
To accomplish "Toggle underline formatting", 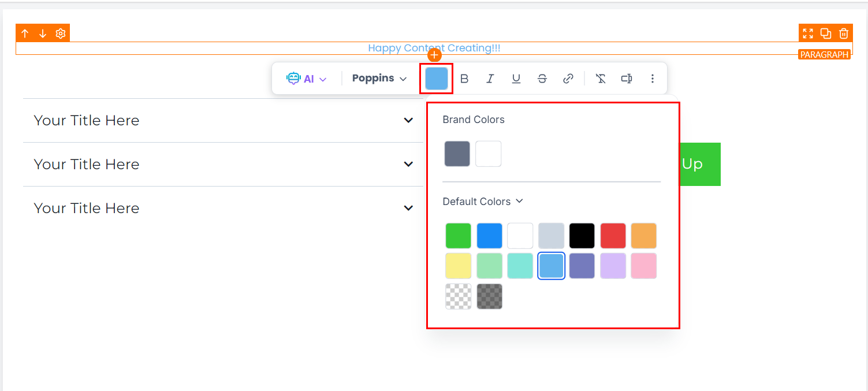I will click(x=516, y=79).
